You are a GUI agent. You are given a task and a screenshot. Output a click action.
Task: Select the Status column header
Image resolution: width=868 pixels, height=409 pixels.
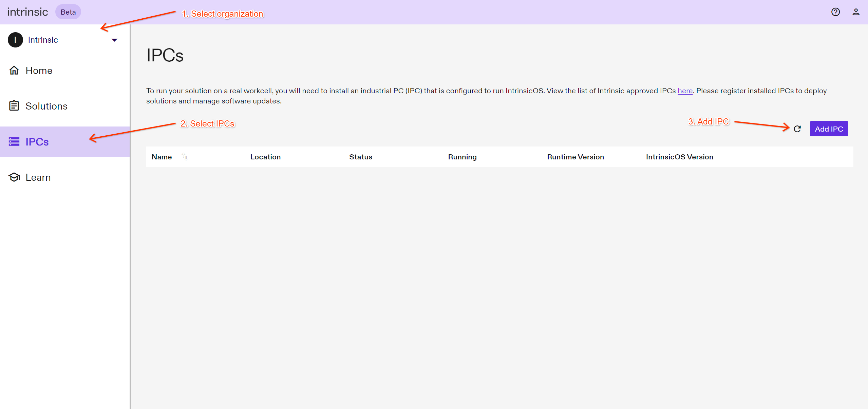(x=360, y=157)
